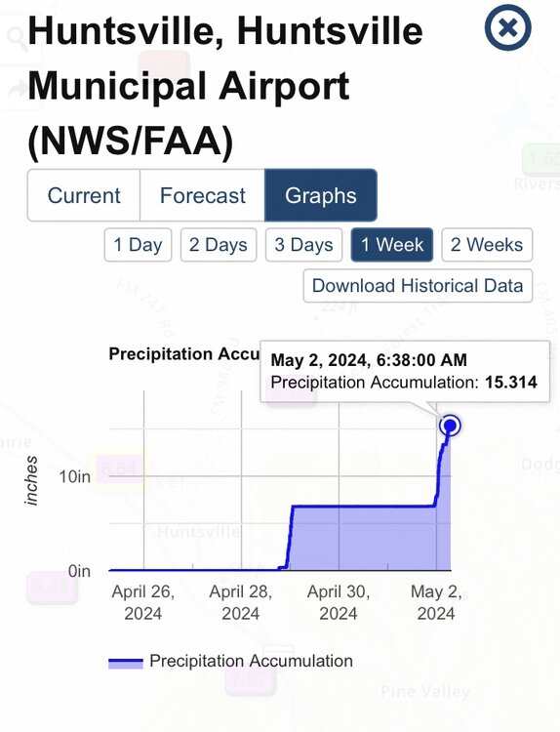560x732 pixels.
Task: Toggle Precipitation Accumulation legend swatch
Action: click(126, 663)
